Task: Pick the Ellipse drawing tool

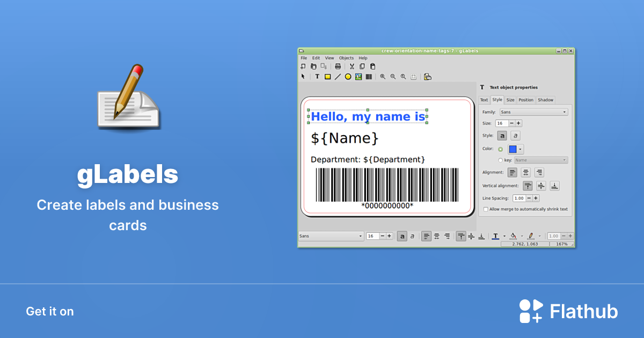Action: (x=348, y=77)
